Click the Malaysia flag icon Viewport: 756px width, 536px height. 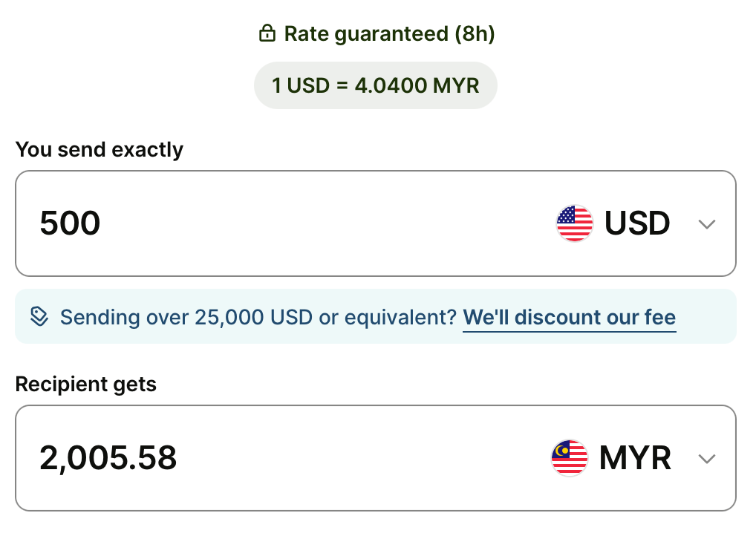coord(570,458)
